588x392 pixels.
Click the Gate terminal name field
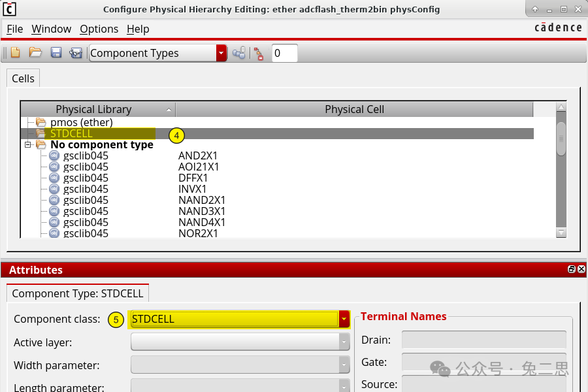483,362
